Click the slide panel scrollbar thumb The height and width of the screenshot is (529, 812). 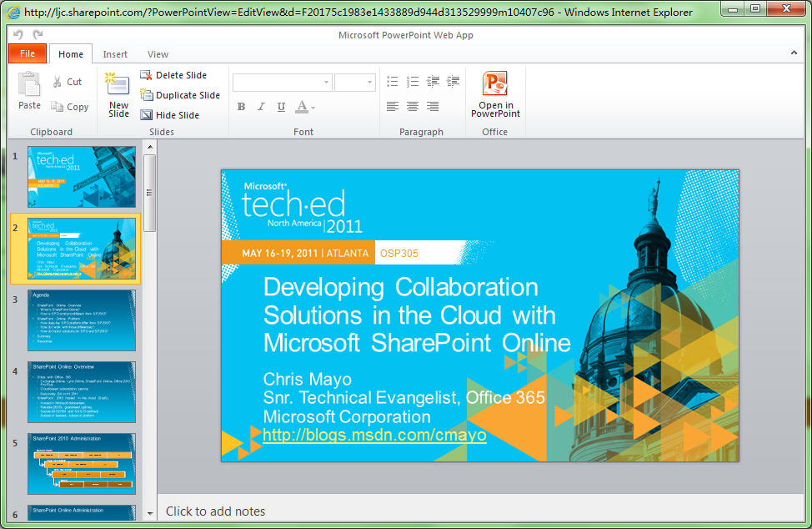pyautogui.click(x=150, y=193)
